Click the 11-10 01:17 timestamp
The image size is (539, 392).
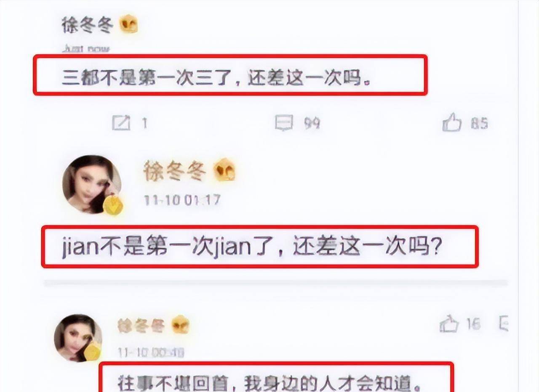[182, 200]
